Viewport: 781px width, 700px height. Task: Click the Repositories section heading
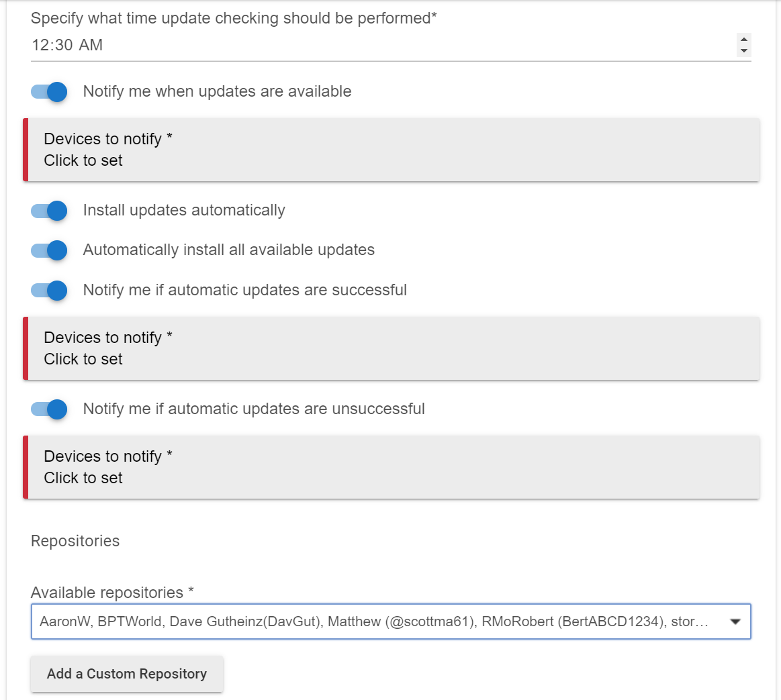(x=75, y=541)
